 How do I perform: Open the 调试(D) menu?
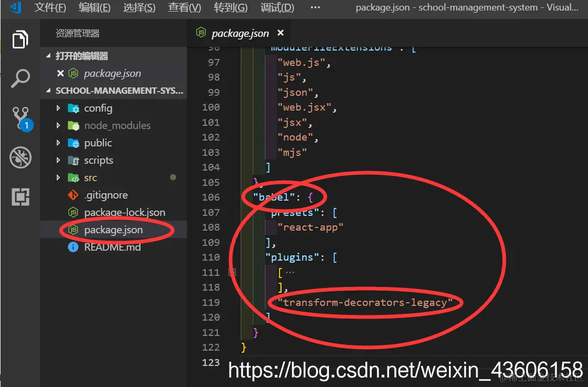[x=277, y=7]
